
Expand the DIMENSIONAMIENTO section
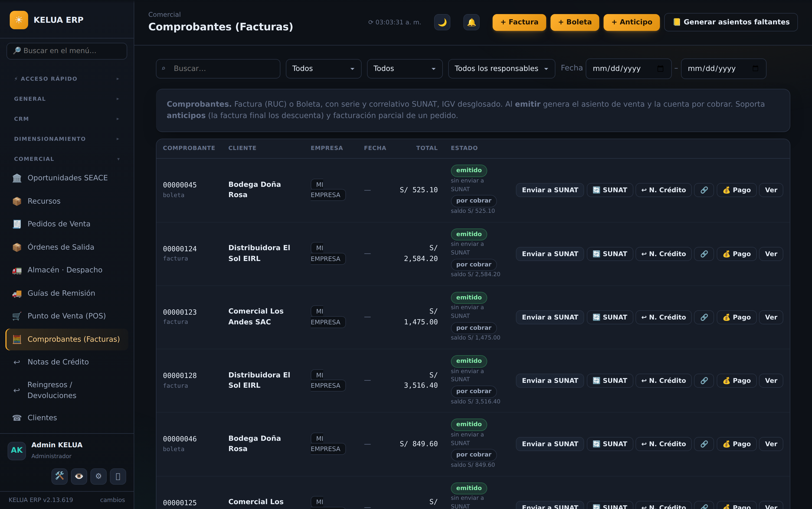pyautogui.click(x=67, y=139)
